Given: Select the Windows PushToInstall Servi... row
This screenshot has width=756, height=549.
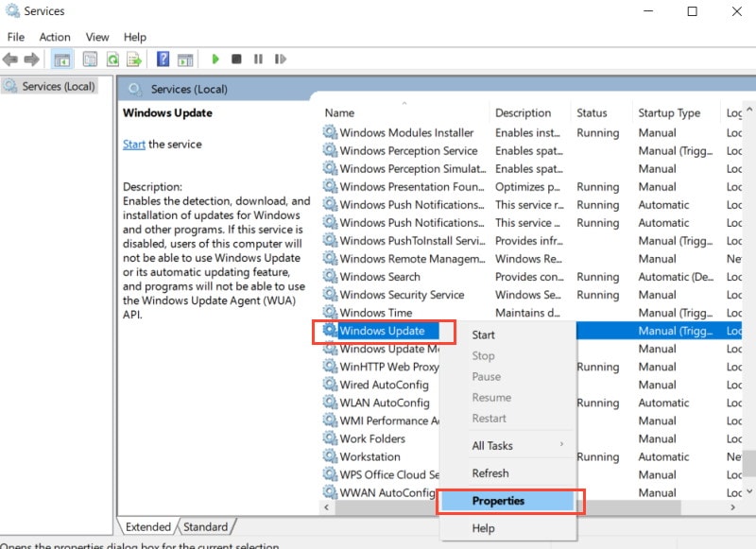Looking at the screenshot, I should [532, 241].
